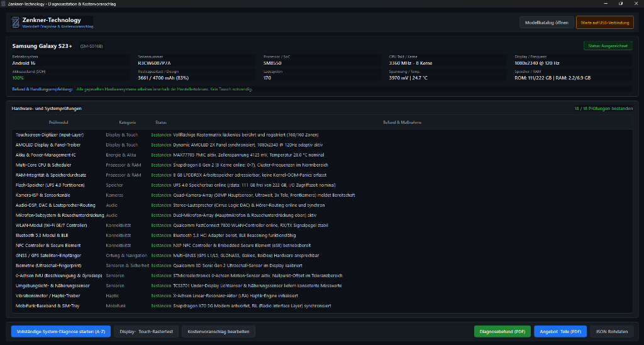Click Bestanden status in the Mobilfunk-Baseband row
The height and width of the screenshot is (345, 644).
click(x=161, y=305)
